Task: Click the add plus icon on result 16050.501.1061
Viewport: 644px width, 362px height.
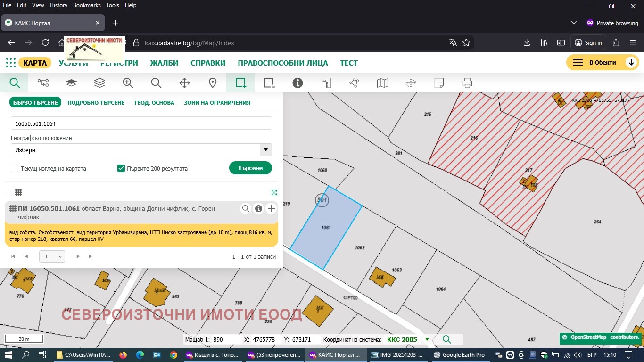Action: 271,209
